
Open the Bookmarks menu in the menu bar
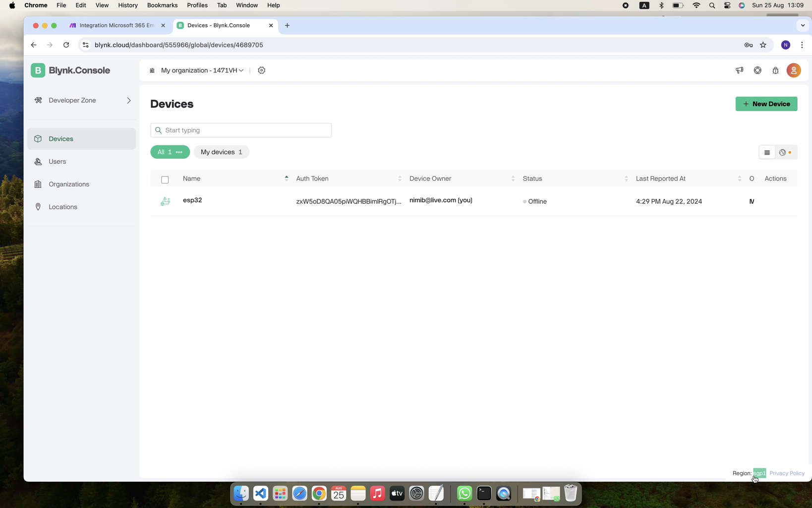pyautogui.click(x=162, y=5)
